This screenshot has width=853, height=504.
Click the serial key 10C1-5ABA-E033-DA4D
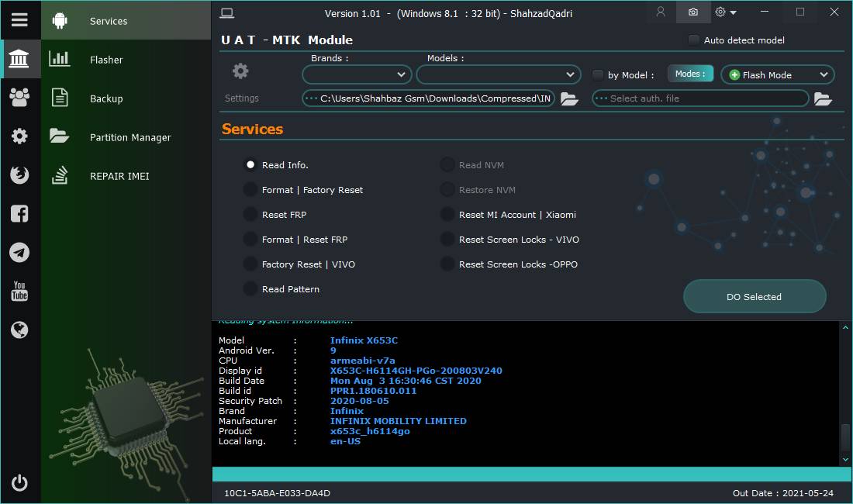pos(277,493)
